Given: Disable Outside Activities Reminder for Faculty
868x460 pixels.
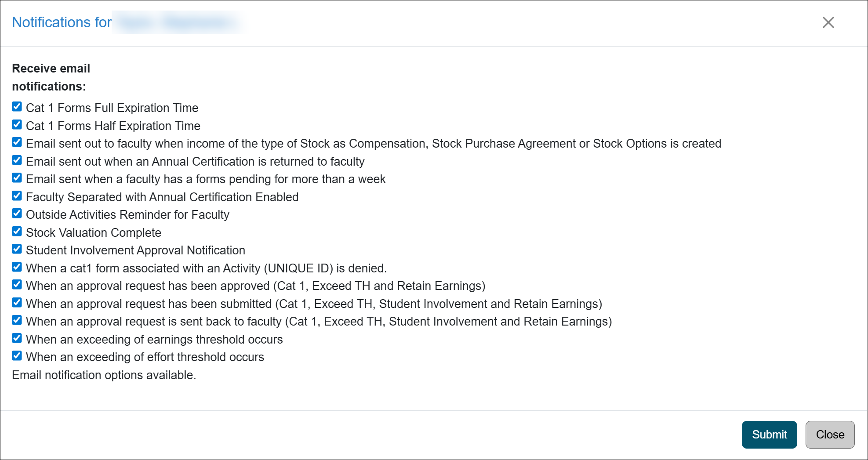Looking at the screenshot, I should 17,214.
